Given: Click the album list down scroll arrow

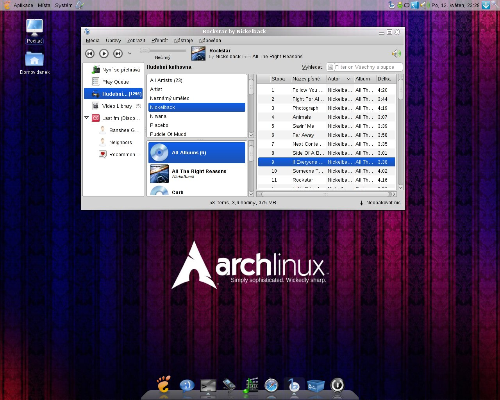Looking at the screenshot, I should pyautogui.click(x=251, y=193).
